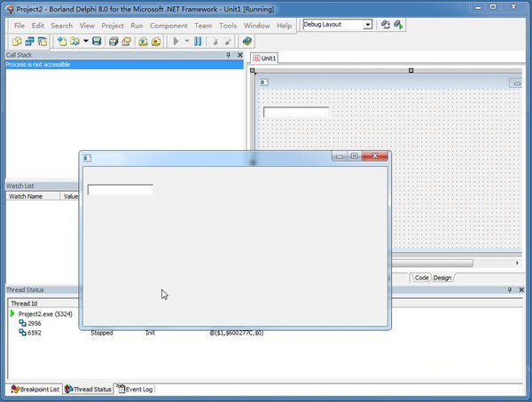Click the edit box in the running form

(120, 189)
